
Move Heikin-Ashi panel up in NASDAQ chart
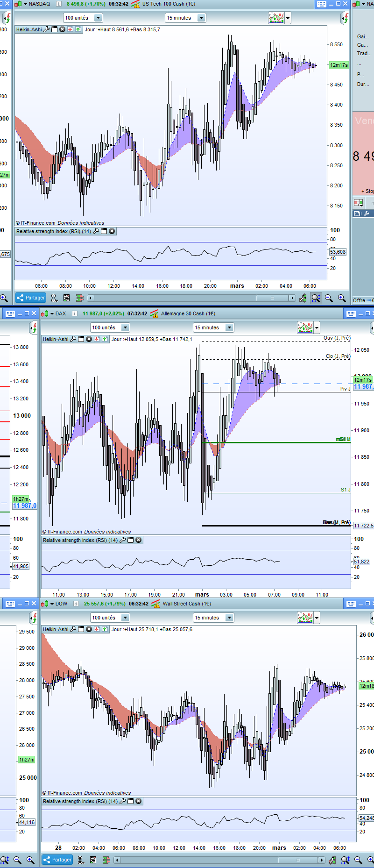(x=78, y=29)
